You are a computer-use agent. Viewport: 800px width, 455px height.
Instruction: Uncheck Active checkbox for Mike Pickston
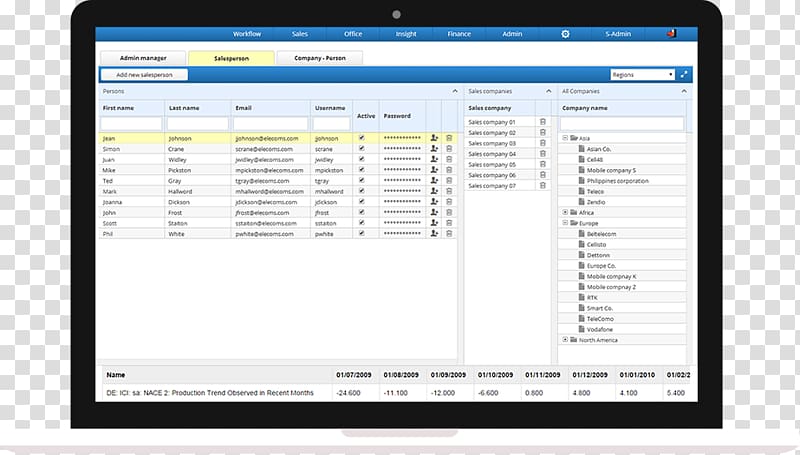click(362, 170)
